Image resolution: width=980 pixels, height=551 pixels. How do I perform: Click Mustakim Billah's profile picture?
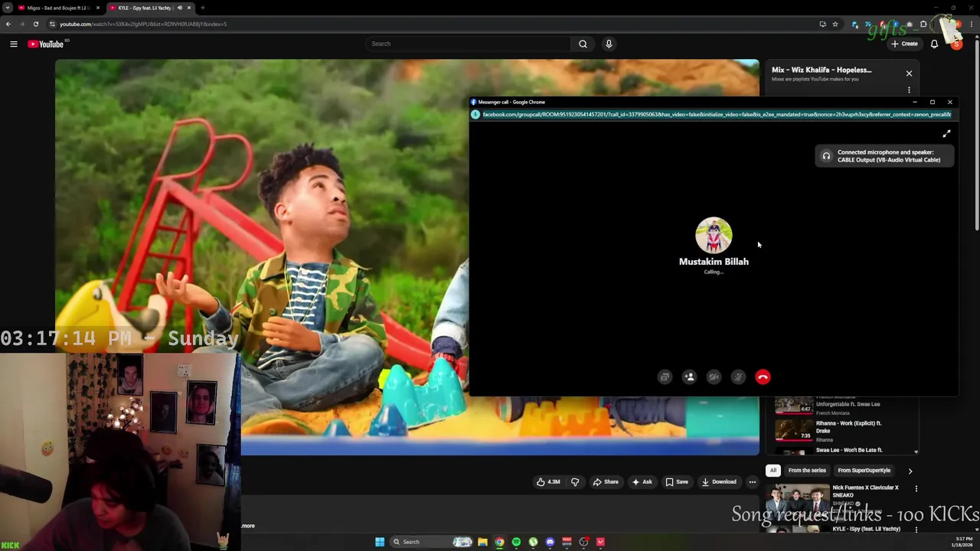point(714,235)
